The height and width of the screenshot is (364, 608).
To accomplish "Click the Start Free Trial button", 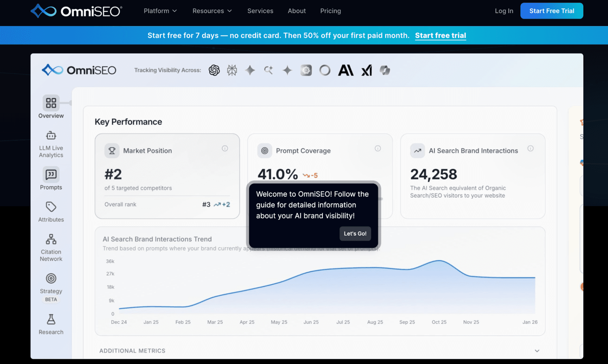I will pyautogui.click(x=552, y=11).
